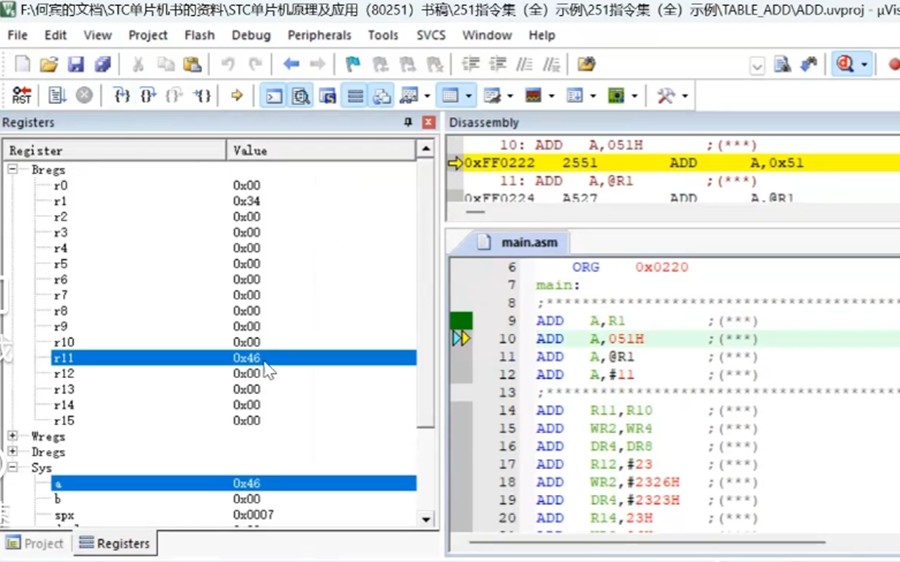
Task: Navigate backwards with the blue left arrow
Action: (291, 64)
